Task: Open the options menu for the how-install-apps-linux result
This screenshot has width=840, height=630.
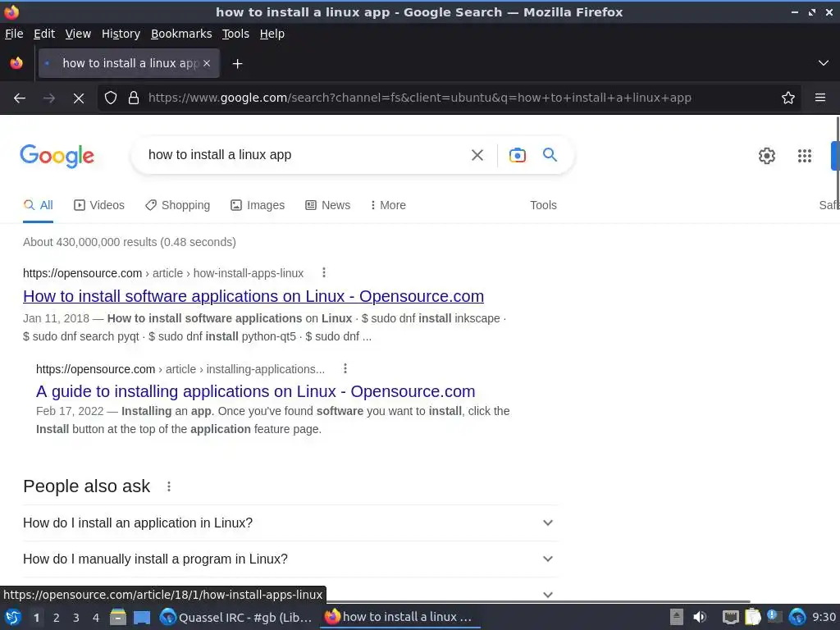Action: (323, 272)
